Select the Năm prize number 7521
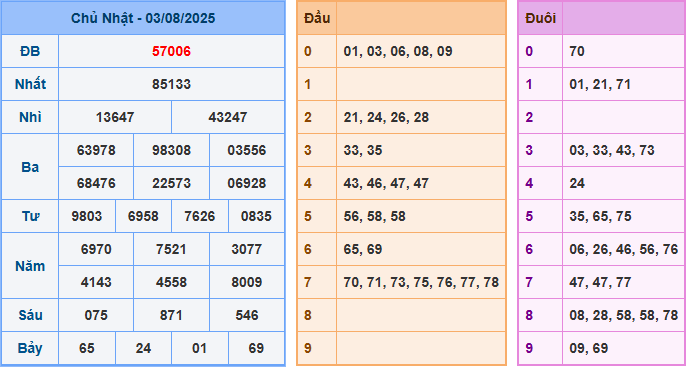Viewport: 687px width, 367px height. tap(171, 249)
